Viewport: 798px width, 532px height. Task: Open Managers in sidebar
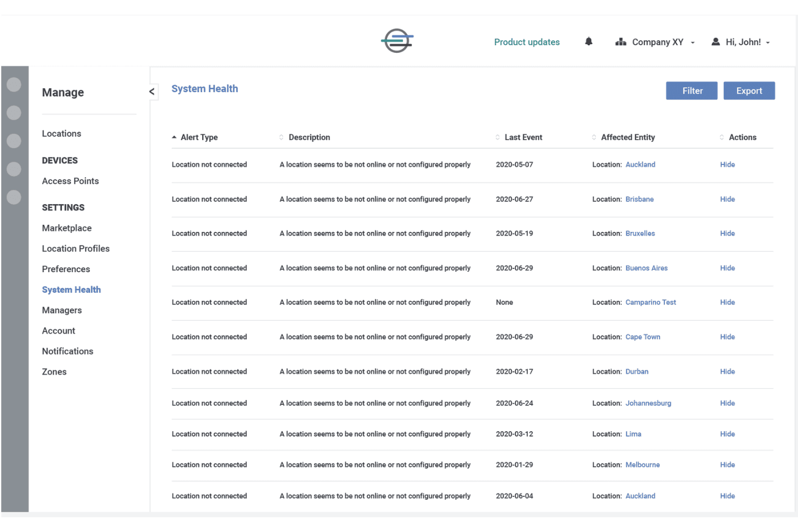click(62, 310)
